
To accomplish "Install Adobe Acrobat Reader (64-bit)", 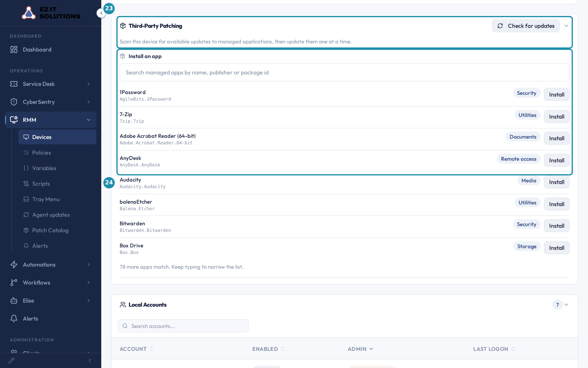I will pos(556,138).
